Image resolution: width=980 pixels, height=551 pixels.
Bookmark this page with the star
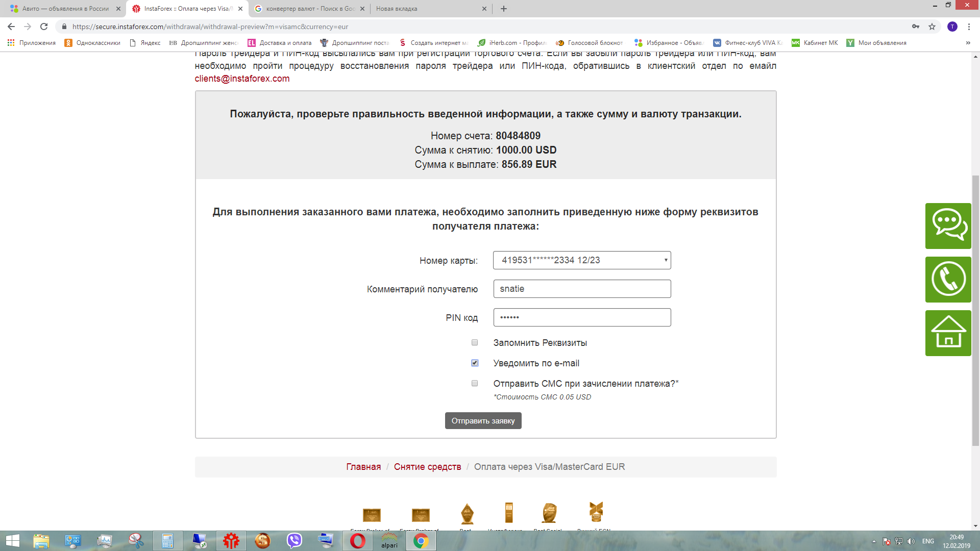coord(932,27)
